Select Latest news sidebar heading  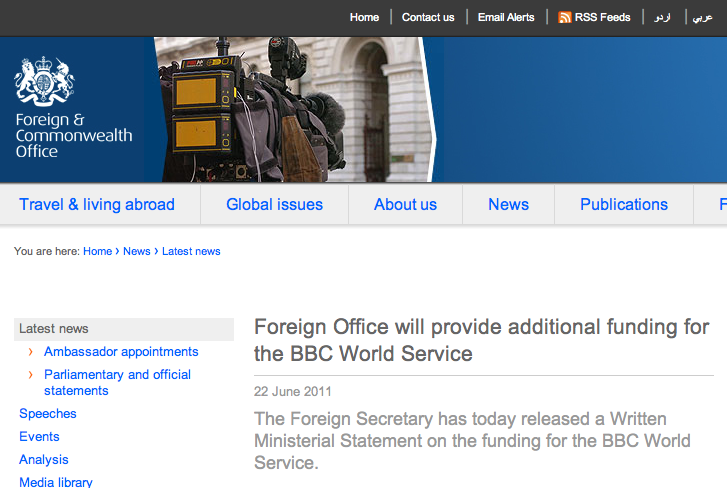click(x=124, y=329)
